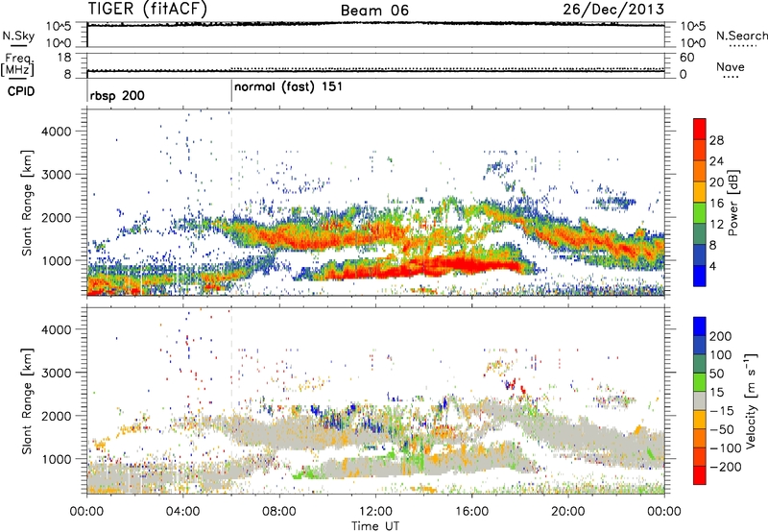Pick the red top segment of Power colorbar
Image resolution: width=768 pixels, height=532 pixels.
pos(700,129)
